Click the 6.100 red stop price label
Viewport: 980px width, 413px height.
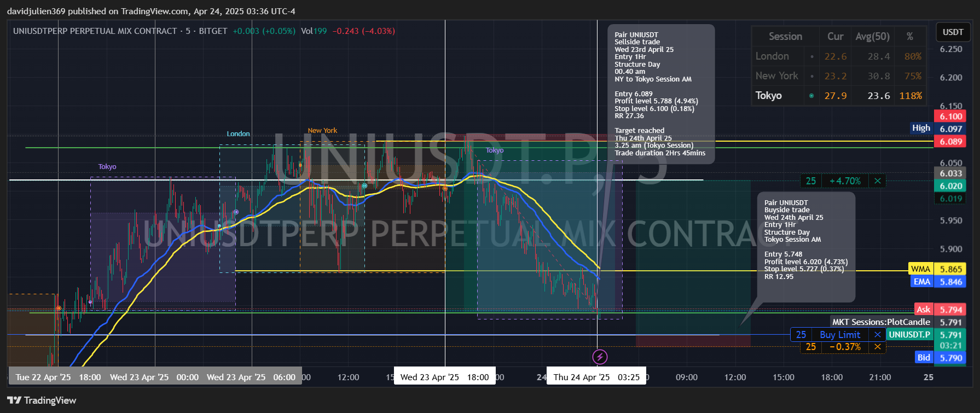tap(951, 116)
